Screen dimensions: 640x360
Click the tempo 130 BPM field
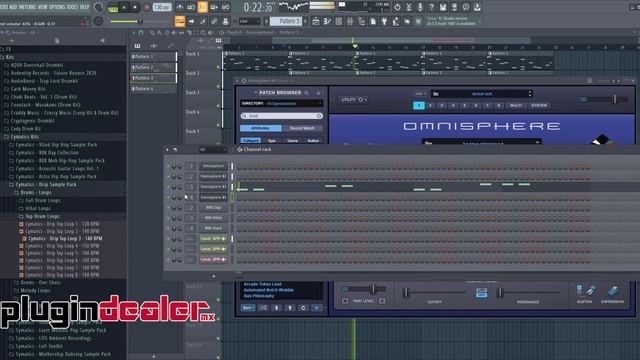point(162,7)
